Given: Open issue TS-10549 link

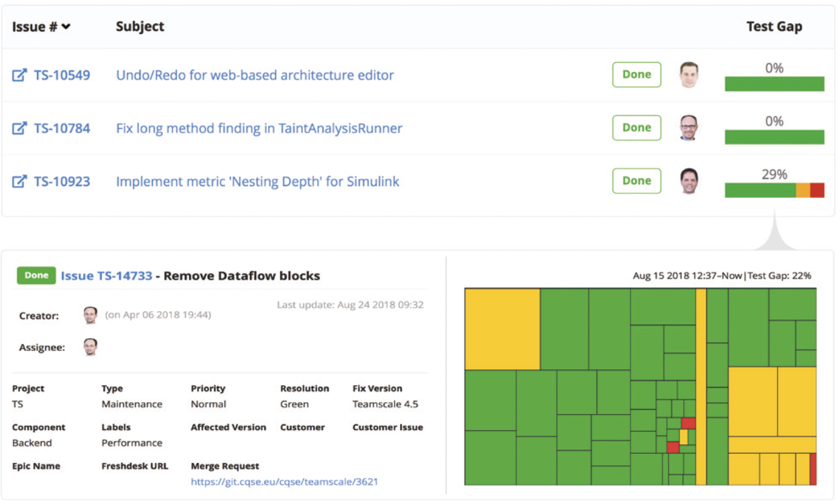Looking at the screenshot, I should (x=62, y=75).
